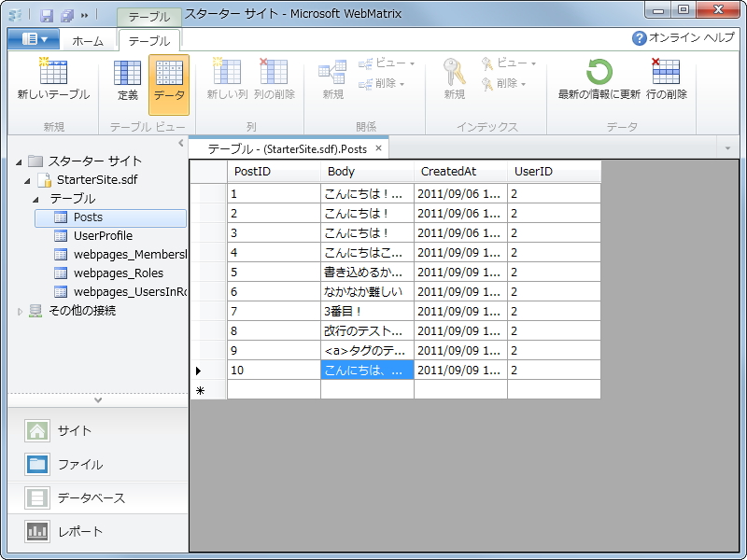Click Refresh (最新の情報に更新) icon

pyautogui.click(x=599, y=72)
